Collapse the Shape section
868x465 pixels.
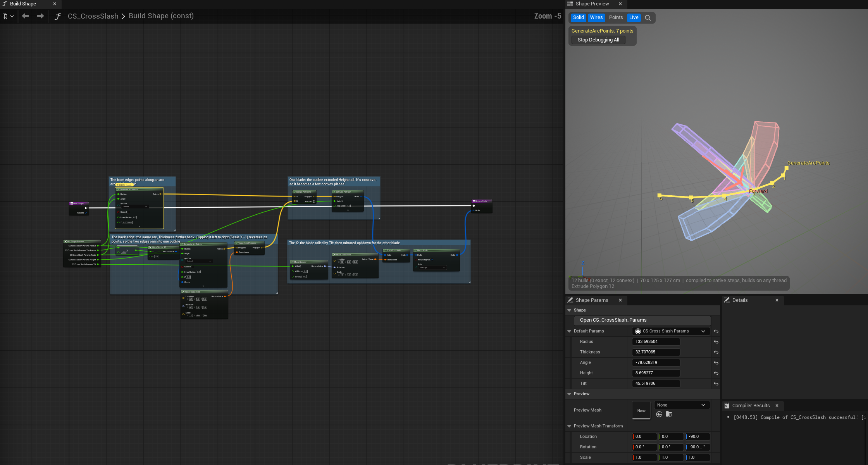[569, 310]
